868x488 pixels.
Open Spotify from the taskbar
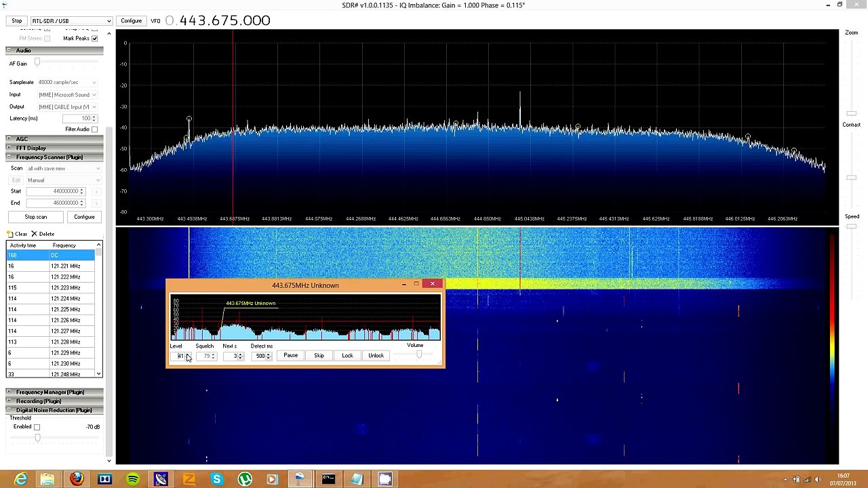coord(133,479)
